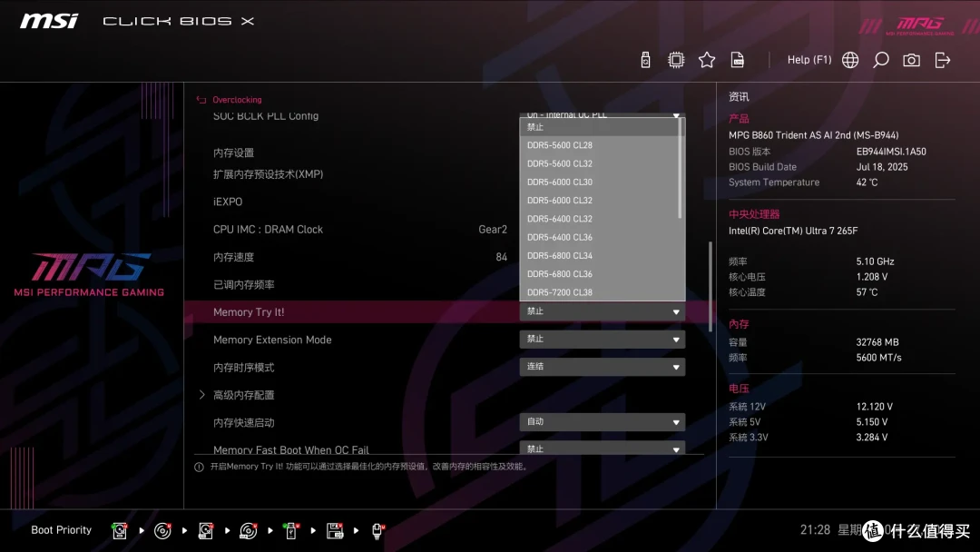The image size is (980, 552).
Task: Choose 禁止 in the Memory Try It list
Action: tap(600, 127)
